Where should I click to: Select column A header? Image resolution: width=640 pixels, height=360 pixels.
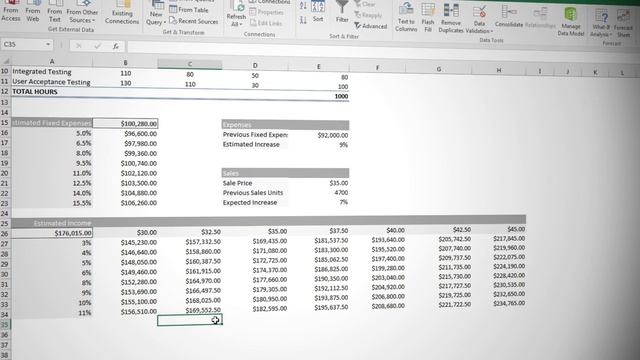[52, 61]
